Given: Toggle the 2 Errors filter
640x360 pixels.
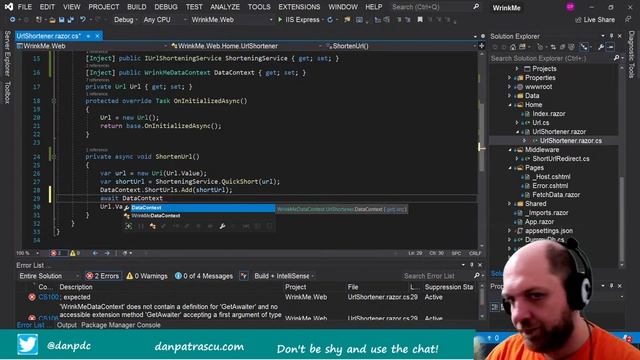Looking at the screenshot, I should pyautogui.click(x=103, y=276).
